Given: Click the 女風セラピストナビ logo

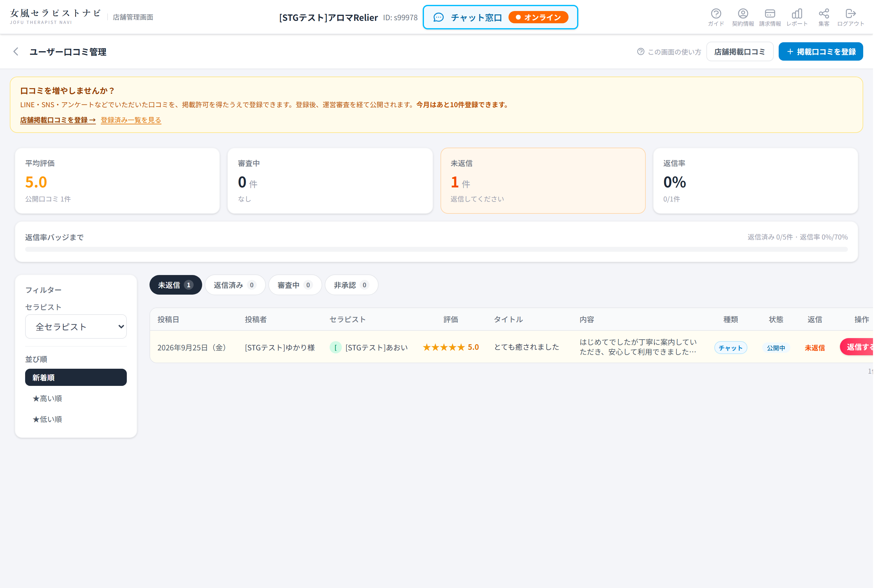Looking at the screenshot, I should pyautogui.click(x=55, y=17).
